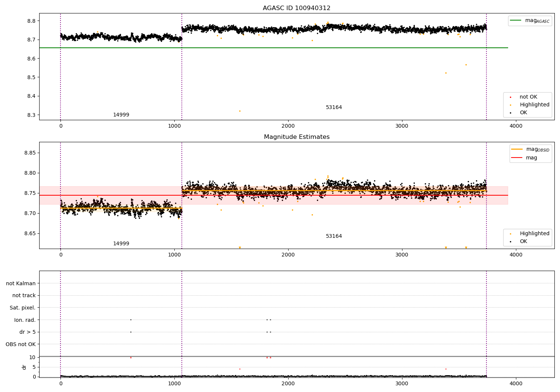Click the orange outlier point near magnitude 8.57

coord(466,65)
